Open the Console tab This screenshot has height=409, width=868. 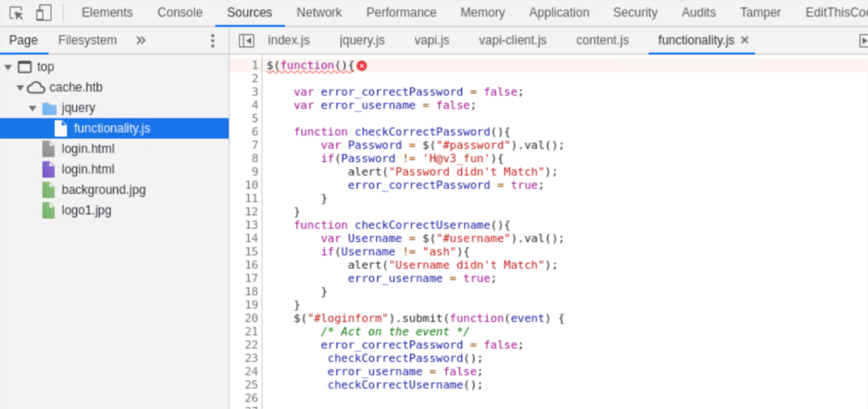point(179,12)
